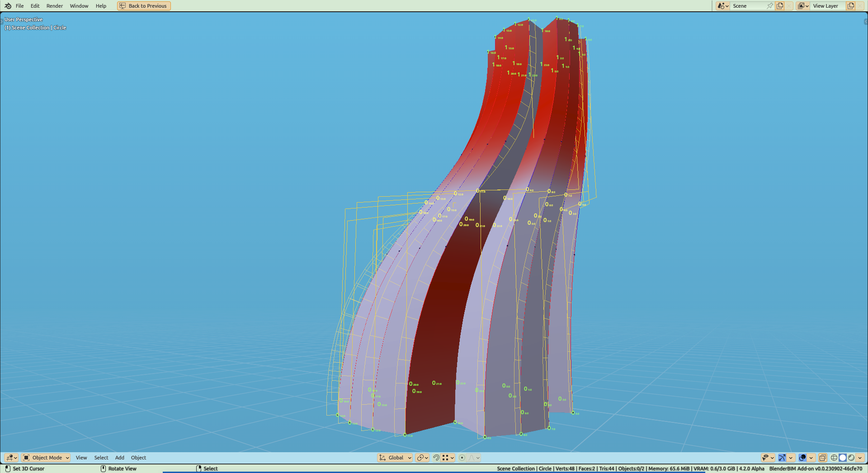Click the Back to Previous button
Screen dimensions: 868x473
point(144,6)
